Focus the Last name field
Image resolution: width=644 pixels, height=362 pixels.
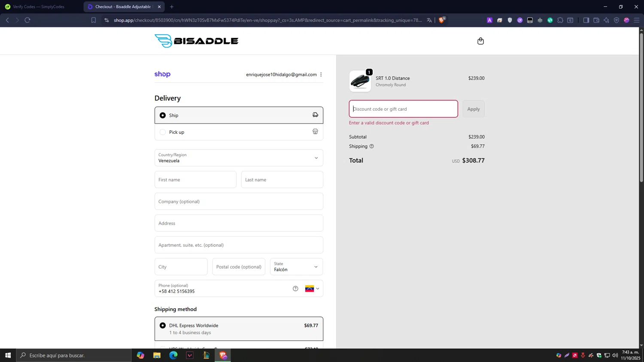(x=282, y=180)
